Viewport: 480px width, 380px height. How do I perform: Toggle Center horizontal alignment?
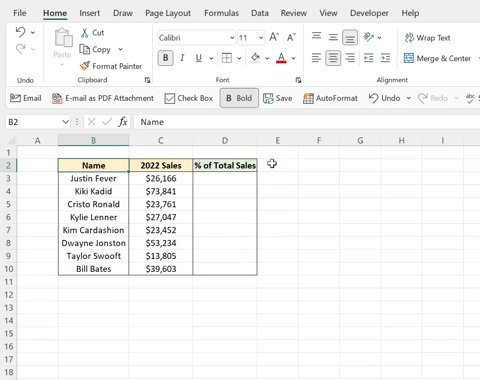(x=333, y=58)
